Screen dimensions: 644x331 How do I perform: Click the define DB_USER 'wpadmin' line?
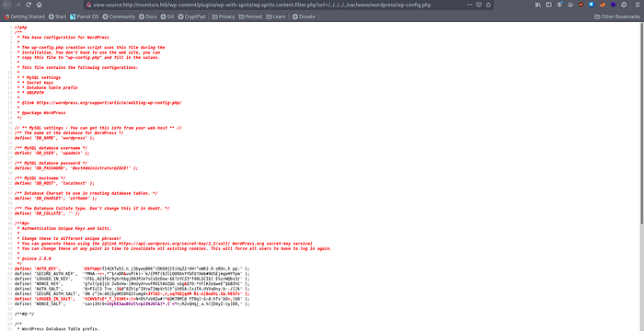click(52, 153)
